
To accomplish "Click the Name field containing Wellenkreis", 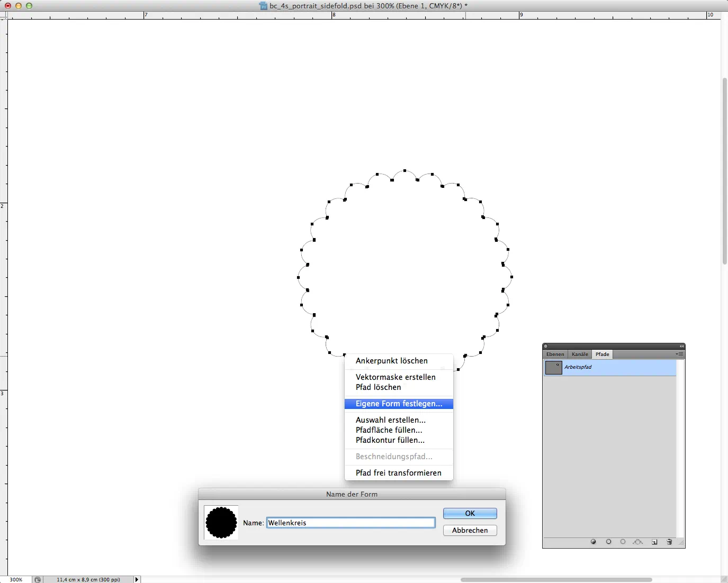I will coord(350,523).
